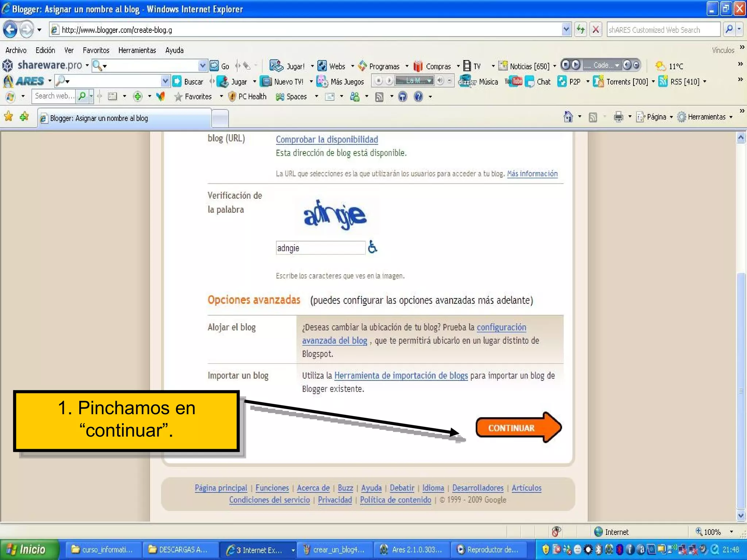Click the Más Juegos toolbar icon
The width and height of the screenshot is (747, 560).
pos(322,81)
